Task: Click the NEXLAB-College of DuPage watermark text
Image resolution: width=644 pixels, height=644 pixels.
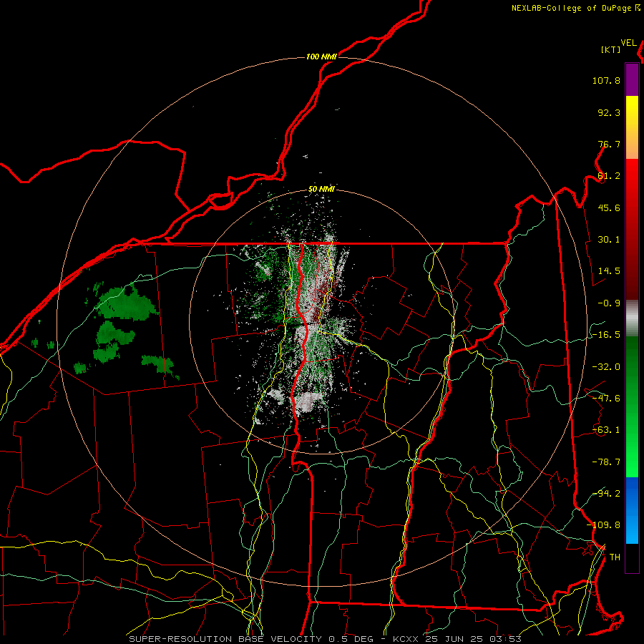Action: 572,8
